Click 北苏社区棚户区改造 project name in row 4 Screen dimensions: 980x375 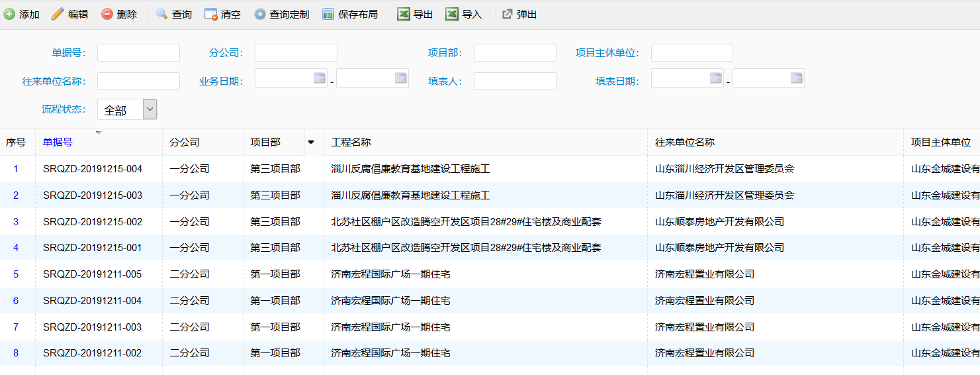point(466,248)
